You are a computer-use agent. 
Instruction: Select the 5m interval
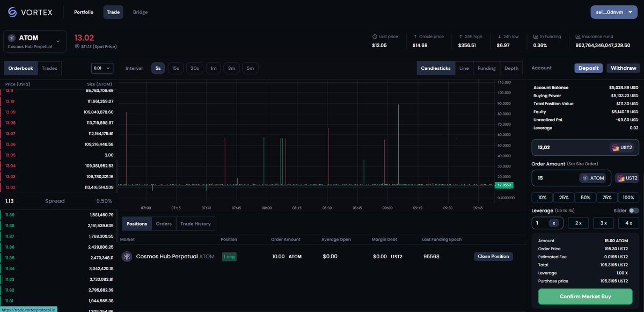point(250,68)
